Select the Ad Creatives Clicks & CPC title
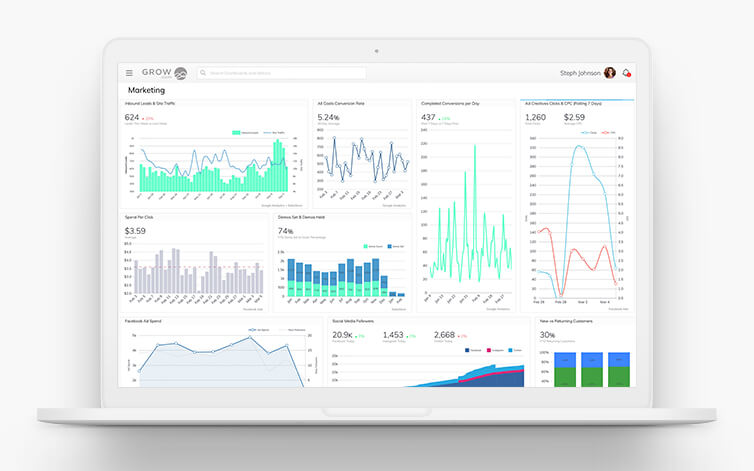The width and height of the screenshot is (754, 471). (x=562, y=103)
